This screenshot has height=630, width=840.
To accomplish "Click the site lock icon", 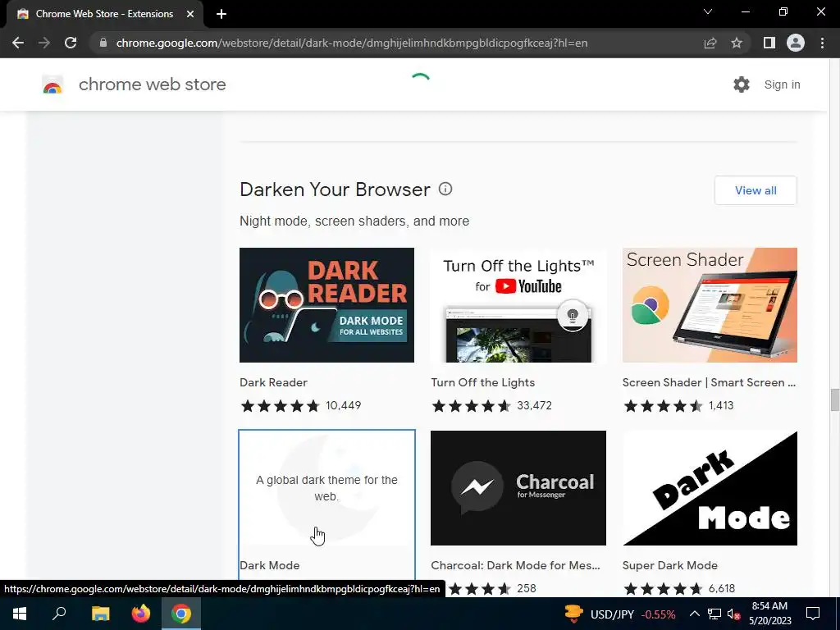I will pyautogui.click(x=103, y=43).
